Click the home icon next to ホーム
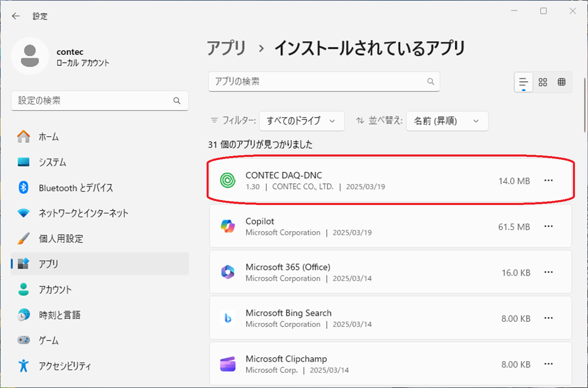Viewport: 588px width, 388px height. (24, 137)
